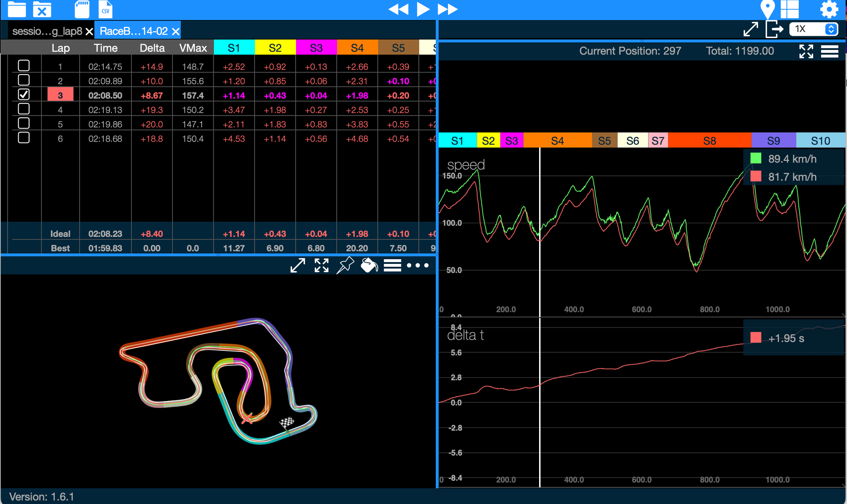Click the pin icon in map toolbar
The width and height of the screenshot is (847, 504).
click(x=345, y=266)
